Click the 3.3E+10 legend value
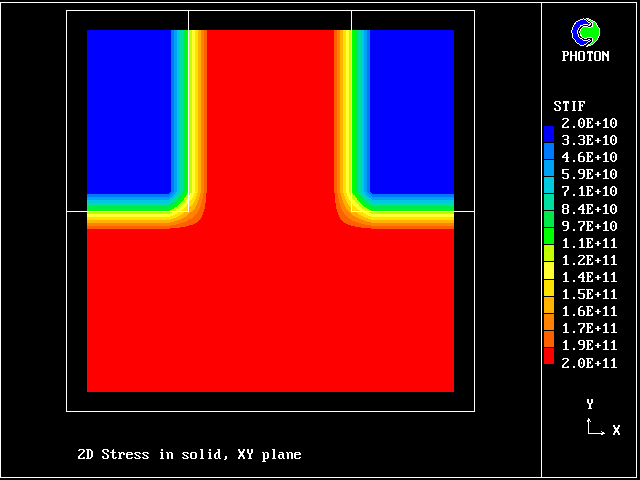This screenshot has height=480, width=640. coord(589,140)
